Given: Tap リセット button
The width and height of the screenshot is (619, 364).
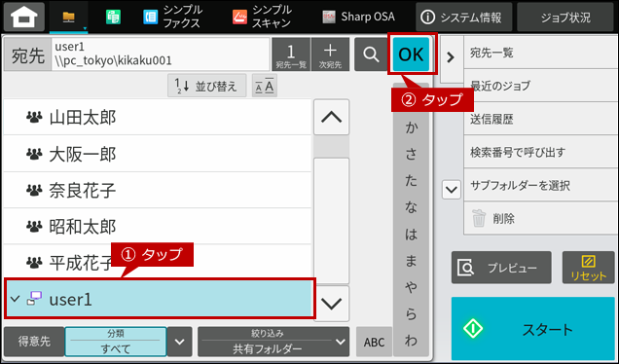Looking at the screenshot, I should point(588,268).
